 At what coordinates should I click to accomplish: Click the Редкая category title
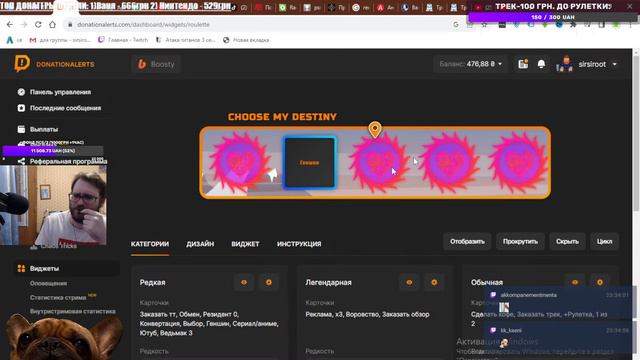point(153,282)
